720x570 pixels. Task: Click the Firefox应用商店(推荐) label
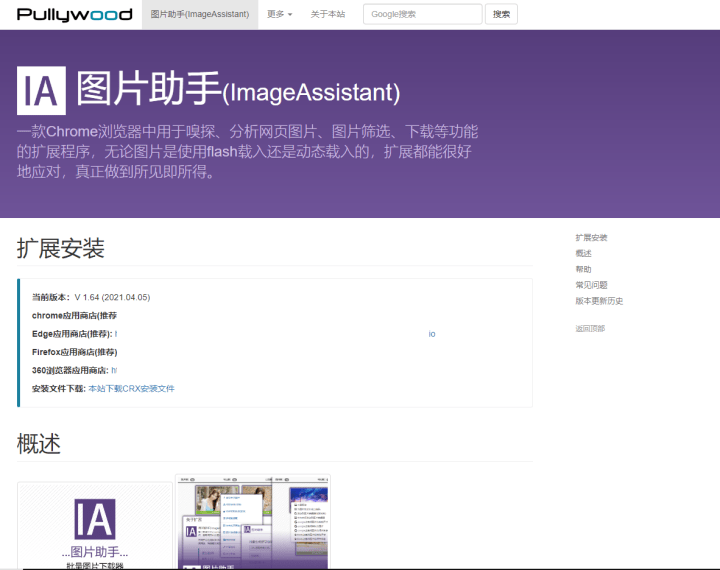tap(74, 352)
